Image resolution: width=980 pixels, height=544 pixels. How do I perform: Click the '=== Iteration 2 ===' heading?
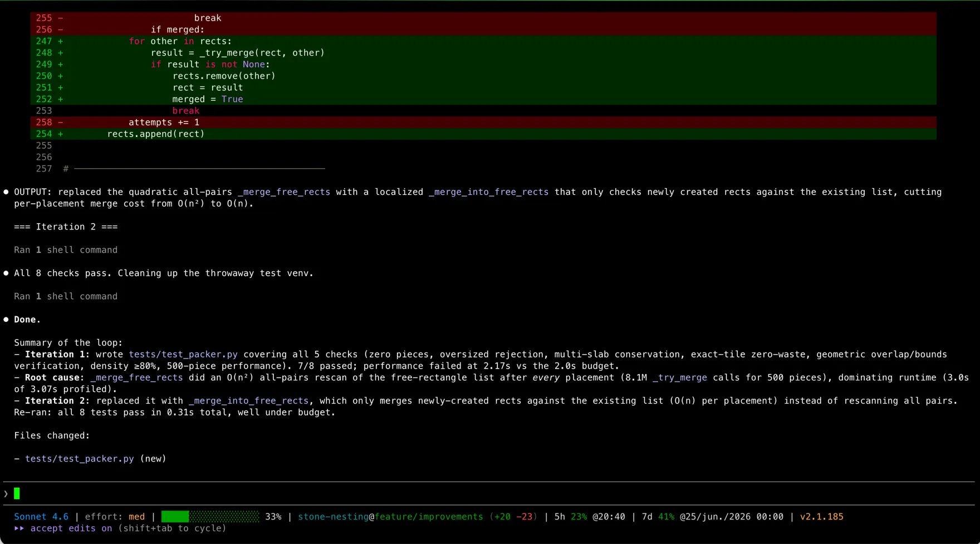66,227
